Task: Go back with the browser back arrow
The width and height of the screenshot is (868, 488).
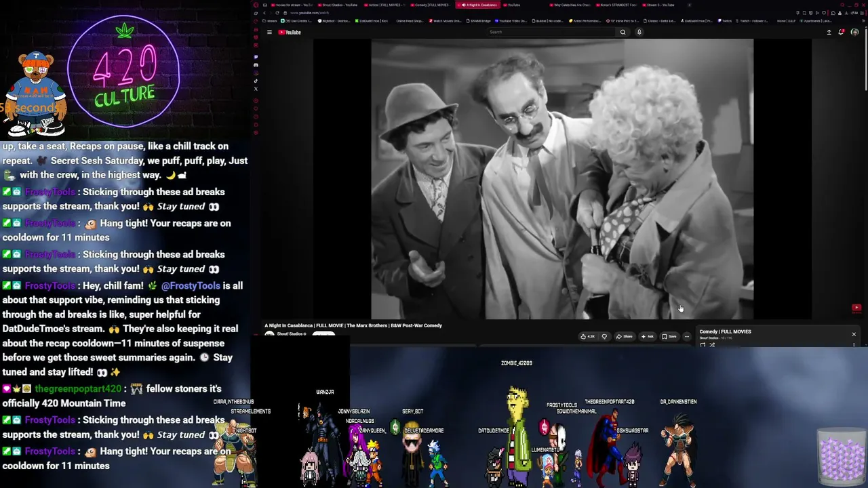Action: point(264,13)
